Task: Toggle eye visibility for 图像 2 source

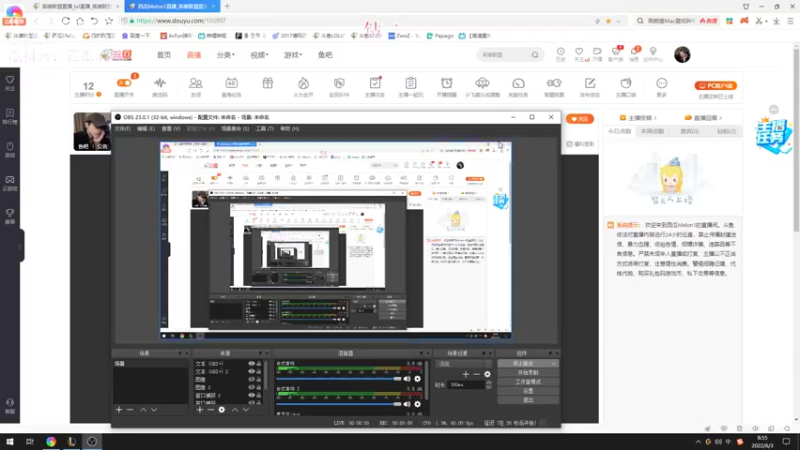Action: pyautogui.click(x=251, y=387)
